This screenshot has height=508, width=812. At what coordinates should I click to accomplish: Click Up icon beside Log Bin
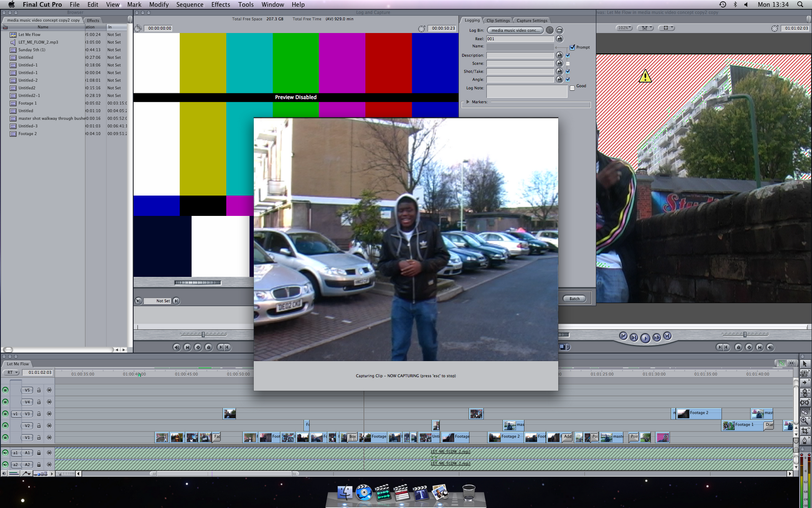[550, 30]
